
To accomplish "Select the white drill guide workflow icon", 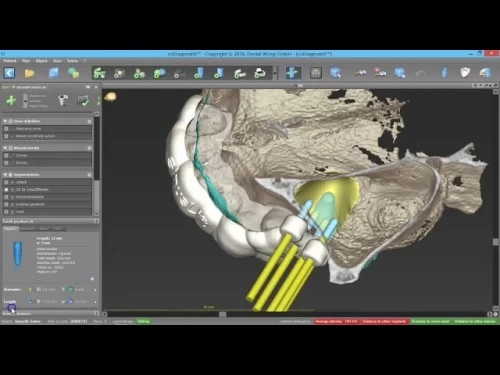I will click(x=239, y=73).
